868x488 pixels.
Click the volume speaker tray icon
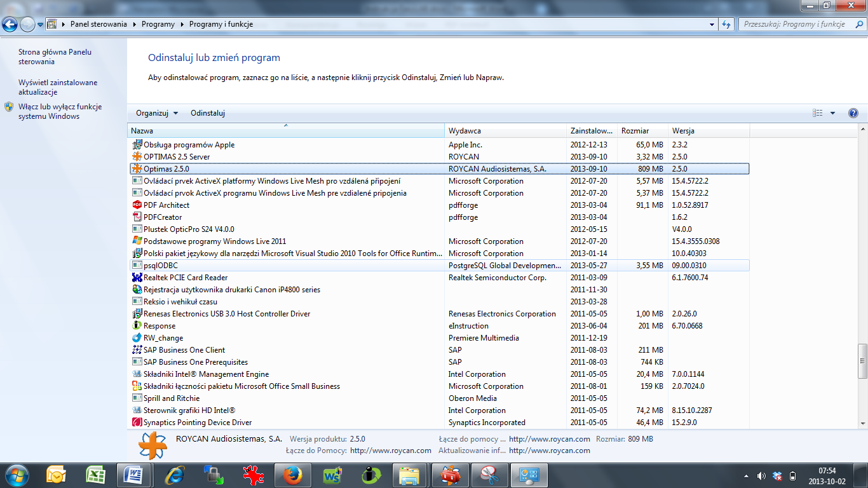point(762,476)
